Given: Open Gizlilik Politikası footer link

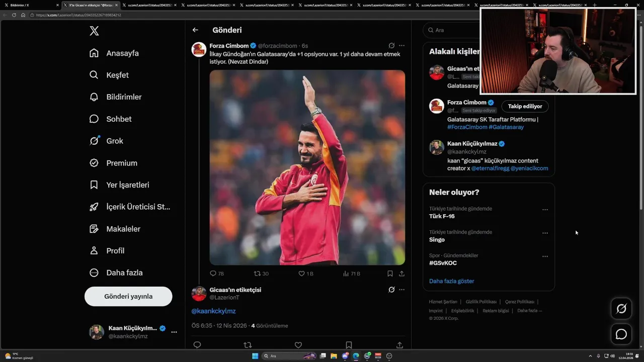Looking at the screenshot, I should (481, 302).
